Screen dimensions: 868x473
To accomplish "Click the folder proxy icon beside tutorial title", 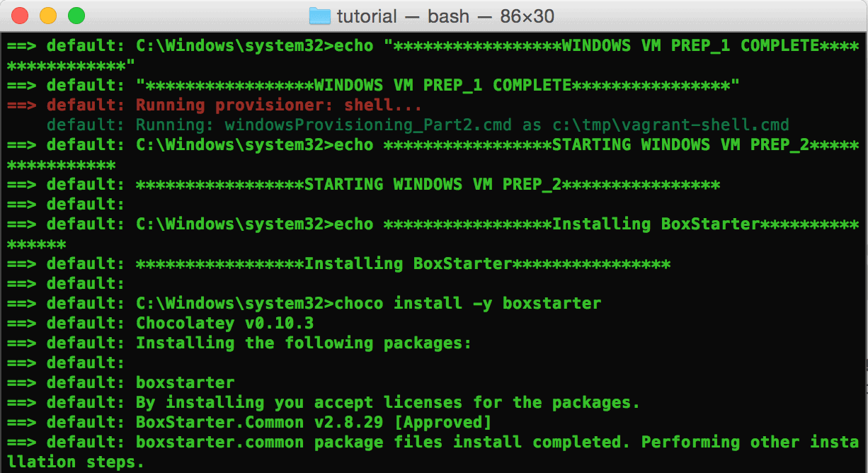I will point(320,16).
